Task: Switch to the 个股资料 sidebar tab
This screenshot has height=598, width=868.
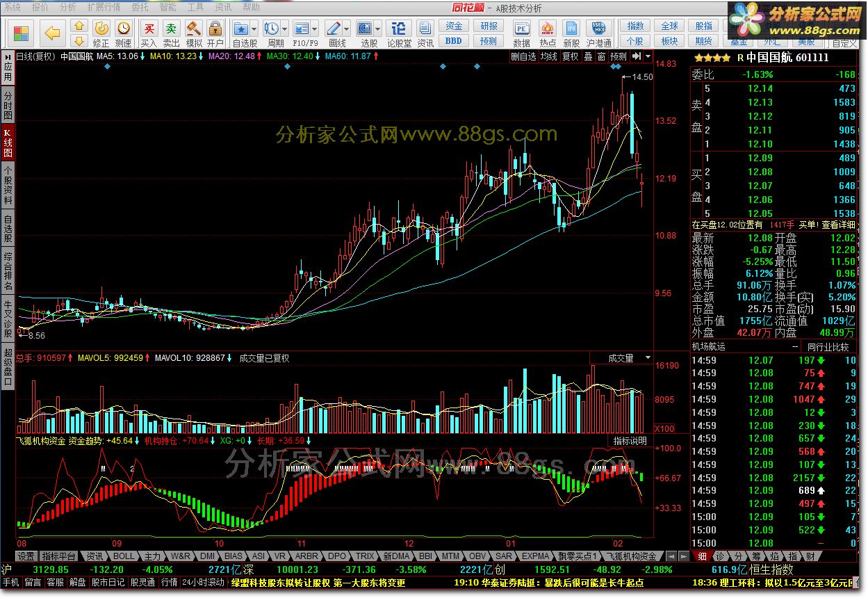Action: coord(8,185)
